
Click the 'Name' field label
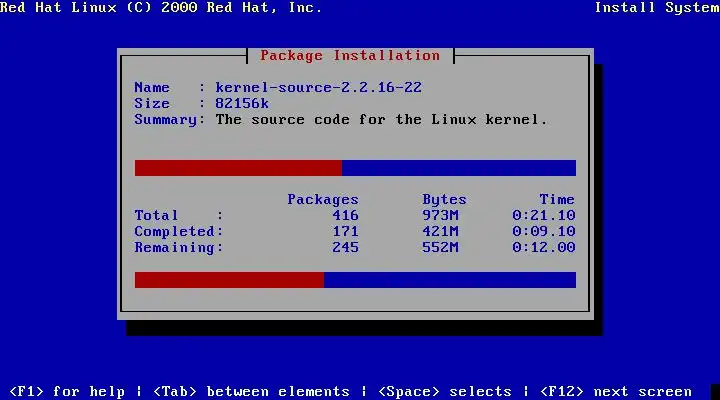[152, 87]
